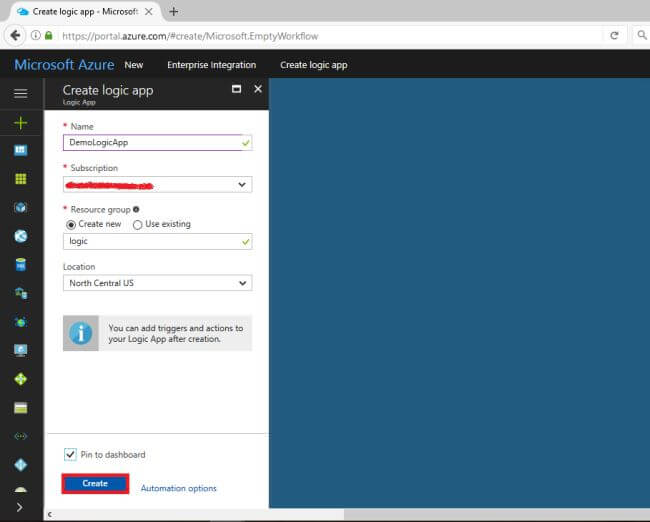Open Load balancers green diamond icon

[x=20, y=379]
